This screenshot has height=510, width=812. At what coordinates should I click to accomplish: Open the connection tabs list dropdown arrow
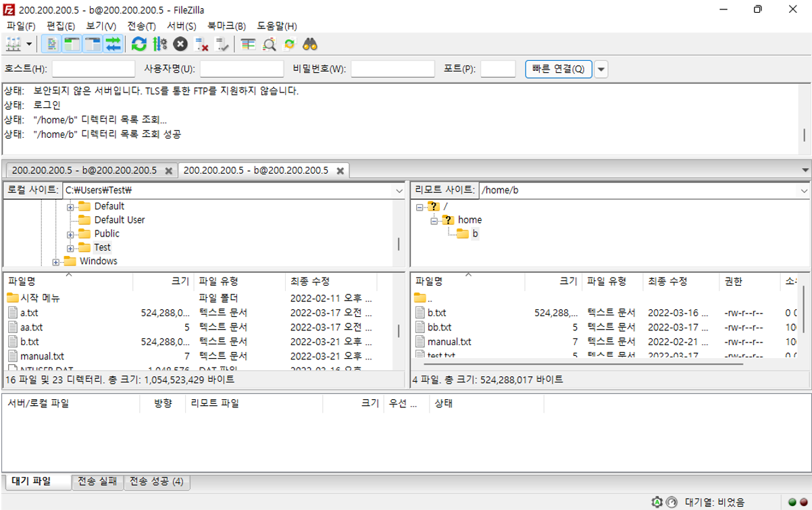[805, 170]
